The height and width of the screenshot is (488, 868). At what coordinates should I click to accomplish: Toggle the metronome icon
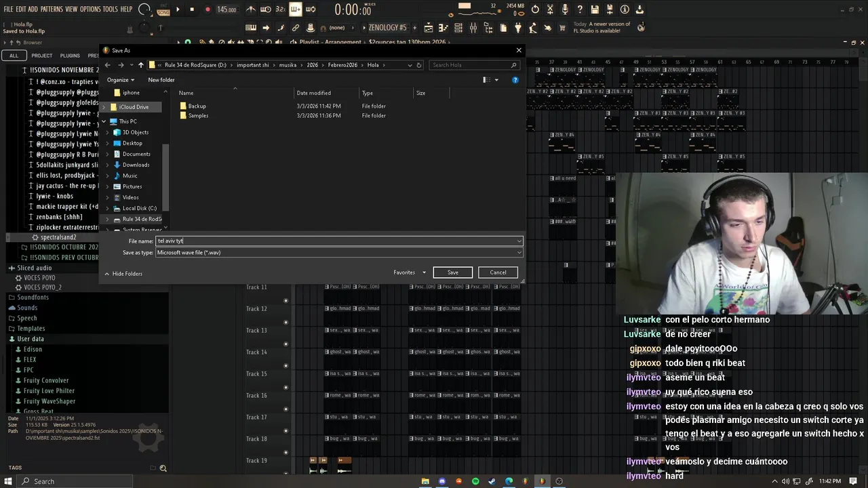click(x=252, y=9)
